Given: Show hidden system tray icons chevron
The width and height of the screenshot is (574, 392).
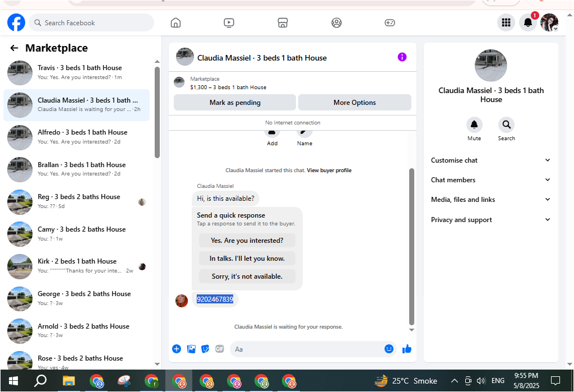Looking at the screenshot, I should coord(454,381).
